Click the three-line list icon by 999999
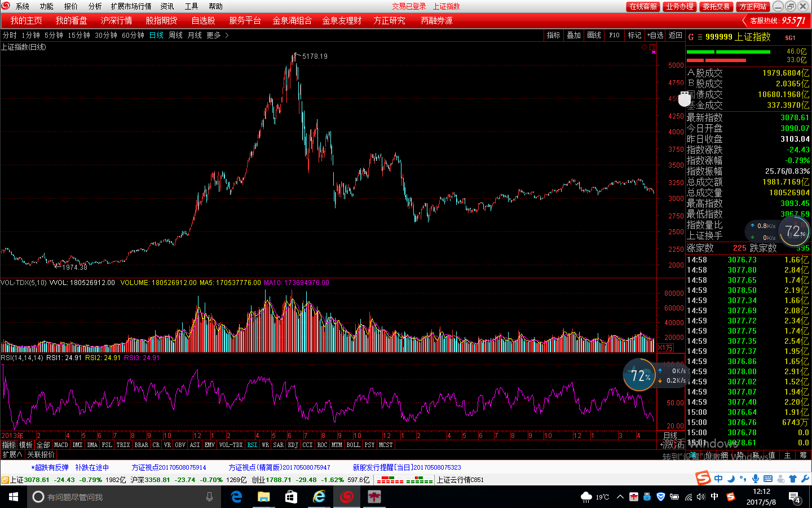 [x=700, y=37]
